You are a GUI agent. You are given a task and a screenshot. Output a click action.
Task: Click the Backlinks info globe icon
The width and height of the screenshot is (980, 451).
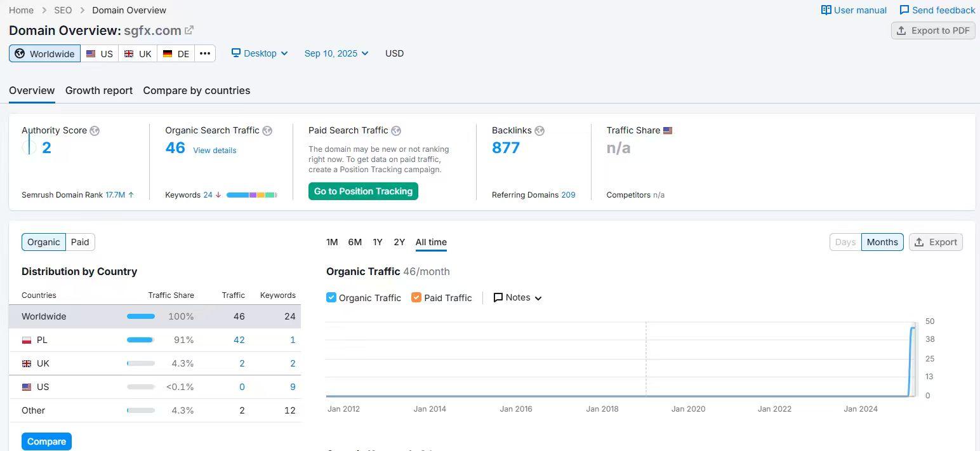coord(540,131)
